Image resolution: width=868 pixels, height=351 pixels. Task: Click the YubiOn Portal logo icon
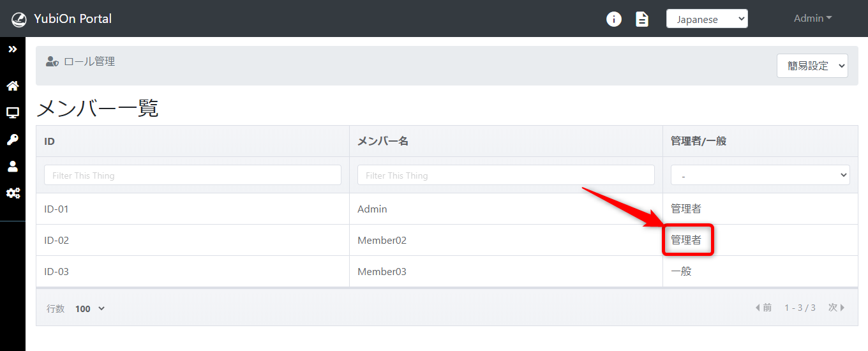coord(19,19)
